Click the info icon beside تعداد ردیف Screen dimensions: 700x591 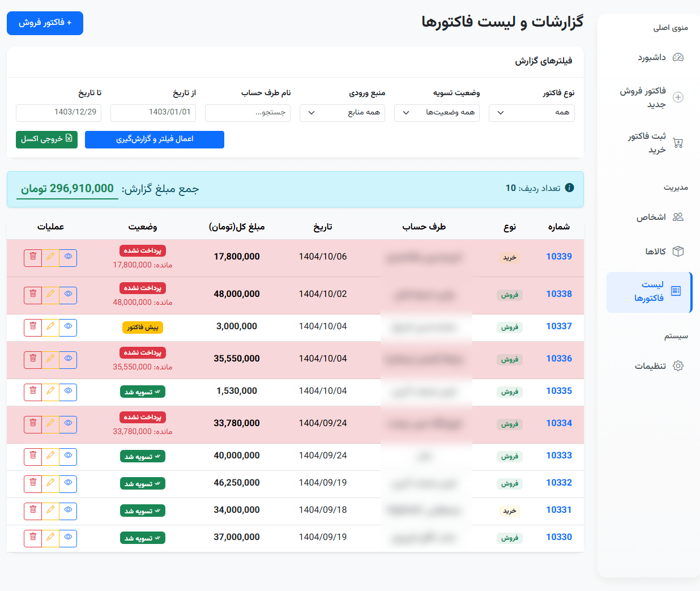pos(570,188)
